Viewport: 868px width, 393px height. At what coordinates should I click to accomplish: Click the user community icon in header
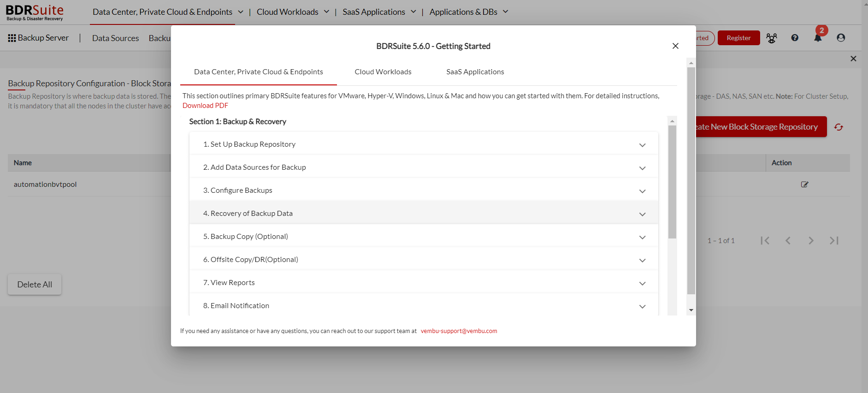tap(772, 38)
